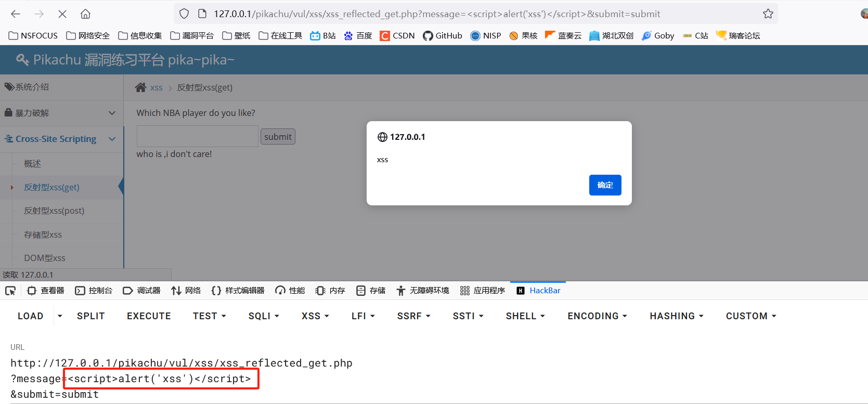Click the NBA player message input field
This screenshot has width=868, height=404.
[x=198, y=136]
